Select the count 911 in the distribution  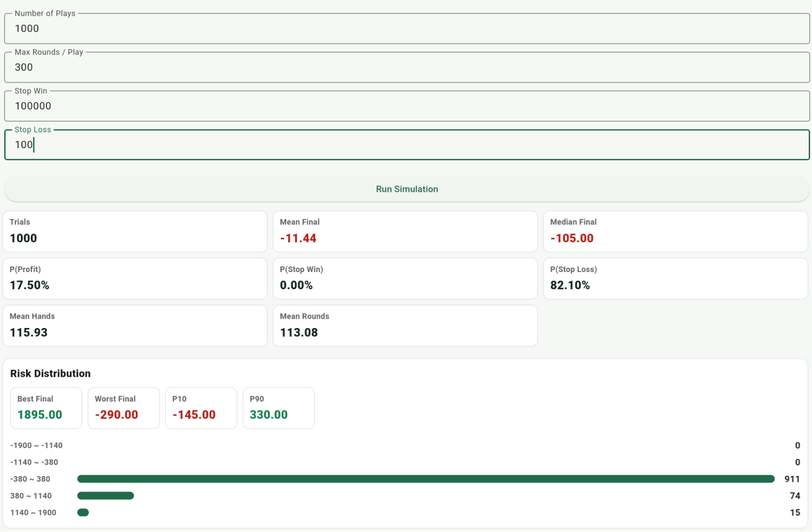(792, 479)
